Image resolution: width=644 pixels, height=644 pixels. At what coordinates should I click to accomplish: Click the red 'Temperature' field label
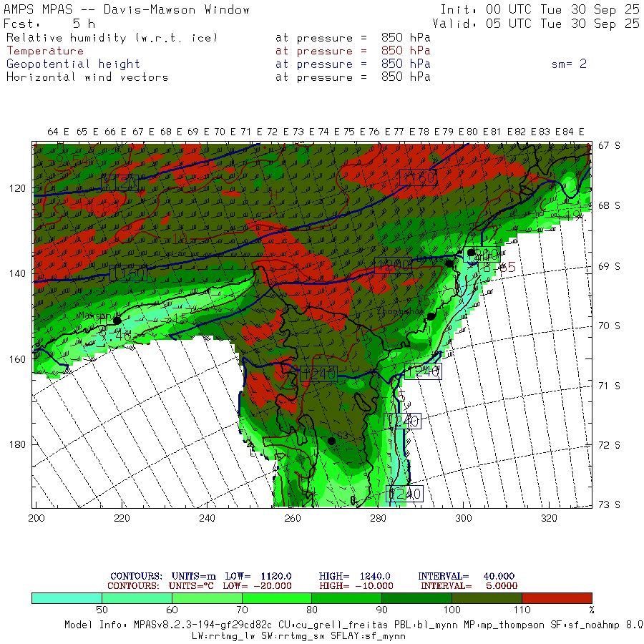(x=45, y=51)
